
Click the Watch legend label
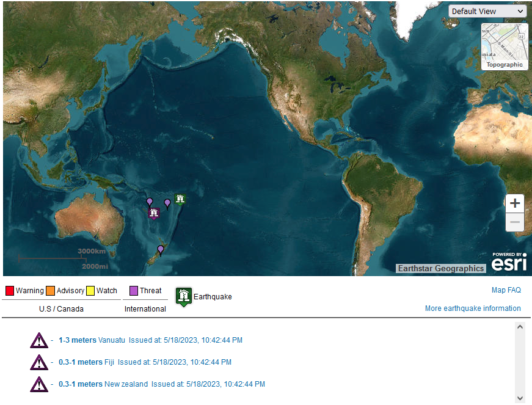click(106, 291)
